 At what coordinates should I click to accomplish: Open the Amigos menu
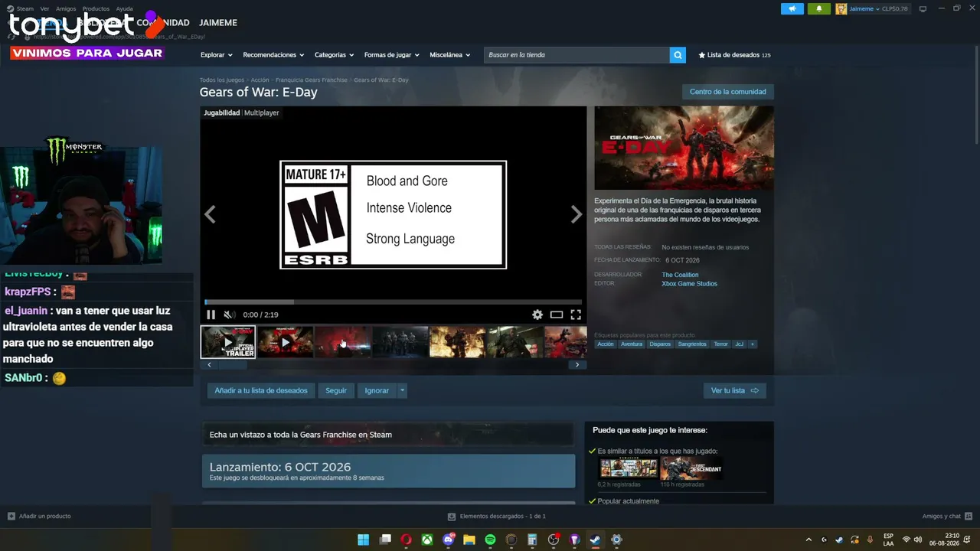point(66,8)
